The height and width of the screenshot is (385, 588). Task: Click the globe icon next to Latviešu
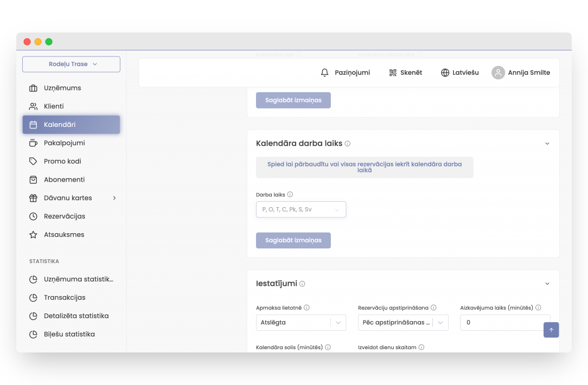tap(445, 73)
